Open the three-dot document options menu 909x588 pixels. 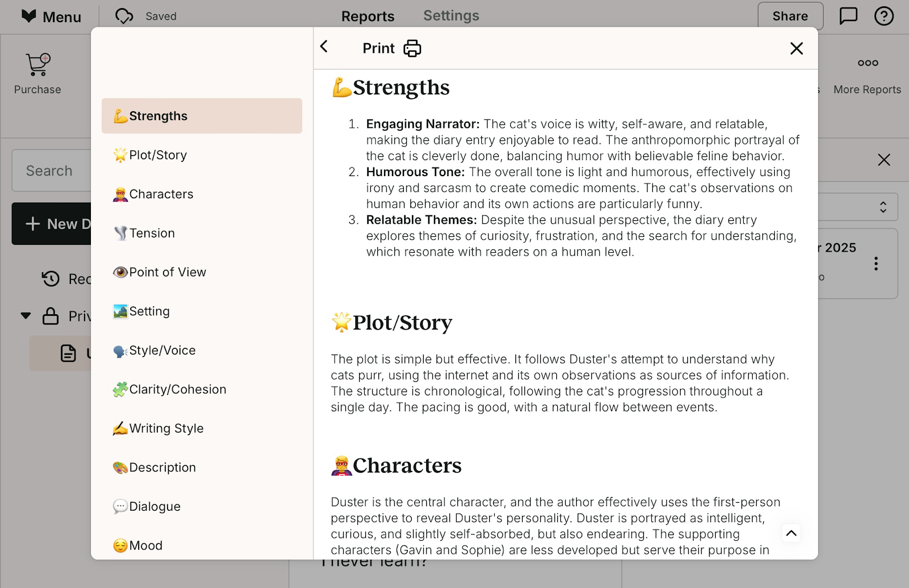tap(876, 264)
